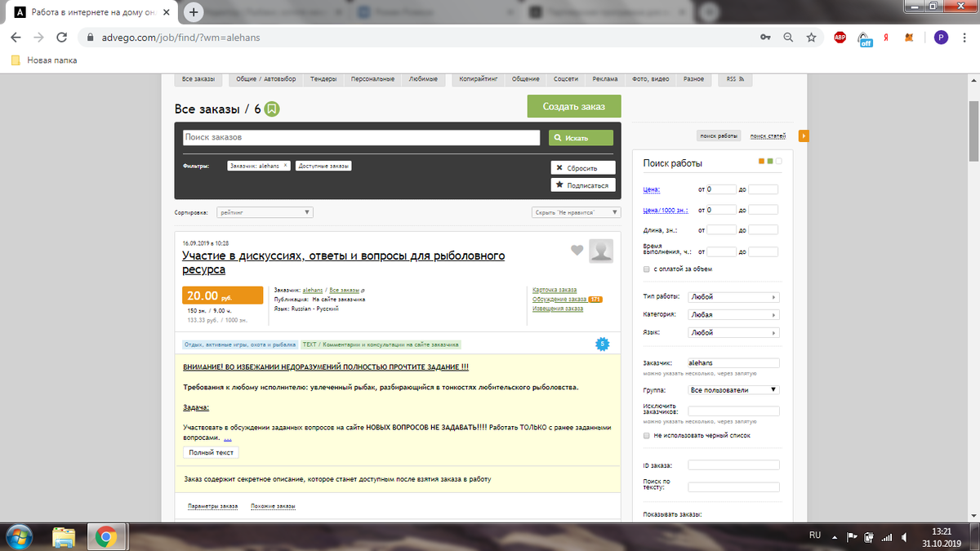Expand the truncated task text via '...' link

click(x=228, y=438)
